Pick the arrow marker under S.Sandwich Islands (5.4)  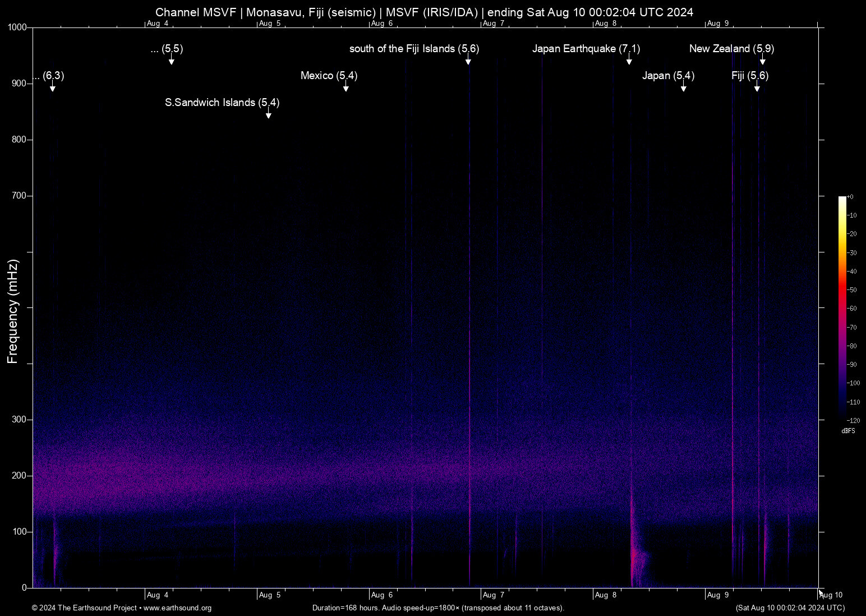pos(269,113)
